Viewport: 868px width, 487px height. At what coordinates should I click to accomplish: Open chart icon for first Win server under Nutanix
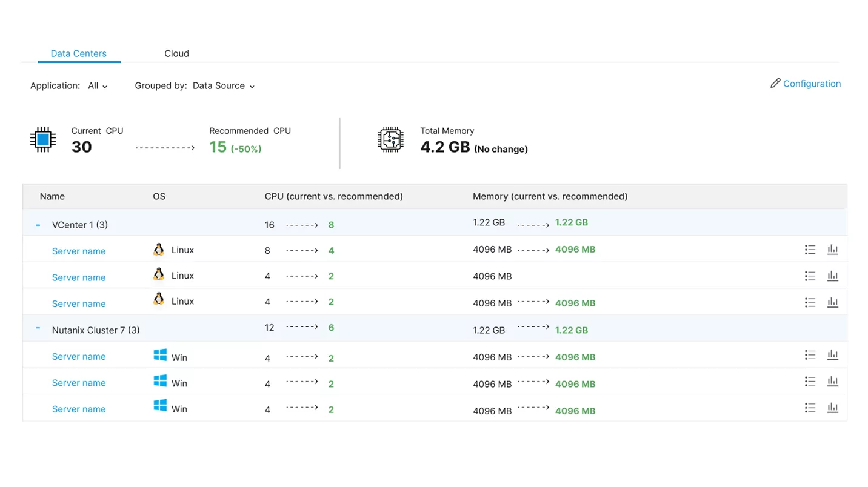point(833,355)
